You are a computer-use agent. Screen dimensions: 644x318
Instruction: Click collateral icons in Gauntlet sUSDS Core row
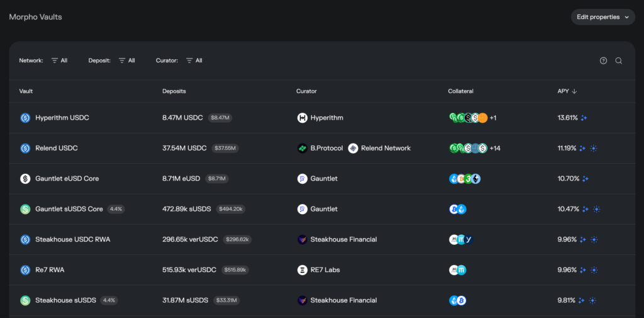tap(458, 209)
